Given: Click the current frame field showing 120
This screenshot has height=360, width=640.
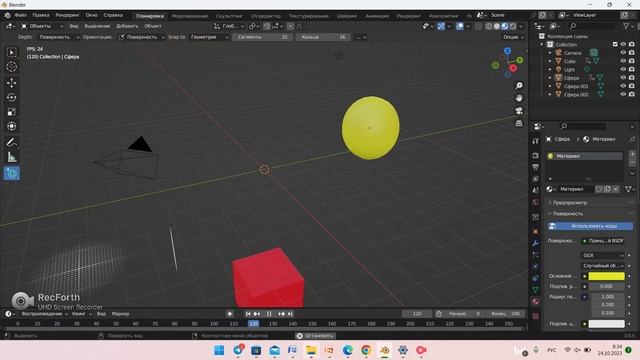Looking at the screenshot, I should click(x=417, y=314).
